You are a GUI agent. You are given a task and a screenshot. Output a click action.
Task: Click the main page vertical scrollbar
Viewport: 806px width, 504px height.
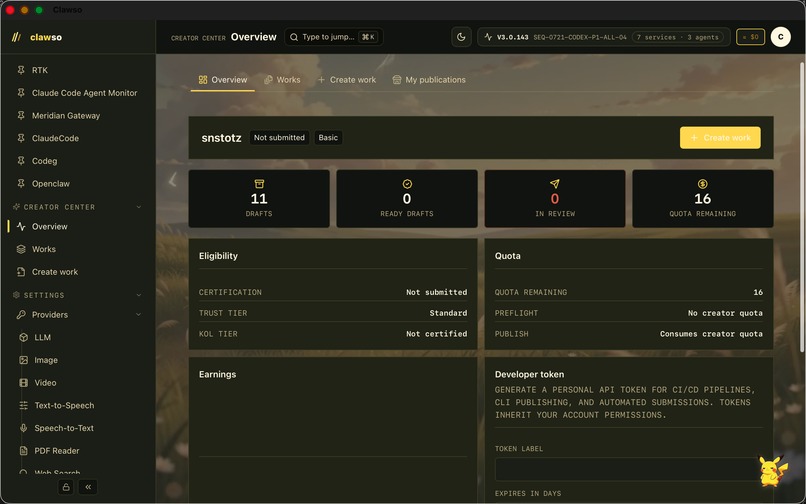[802, 206]
